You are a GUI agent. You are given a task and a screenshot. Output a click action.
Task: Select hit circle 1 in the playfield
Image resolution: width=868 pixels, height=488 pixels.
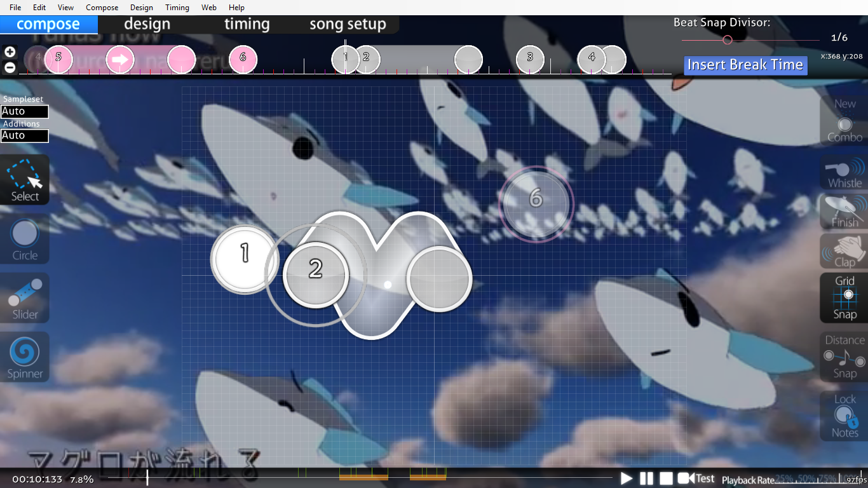[245, 259]
